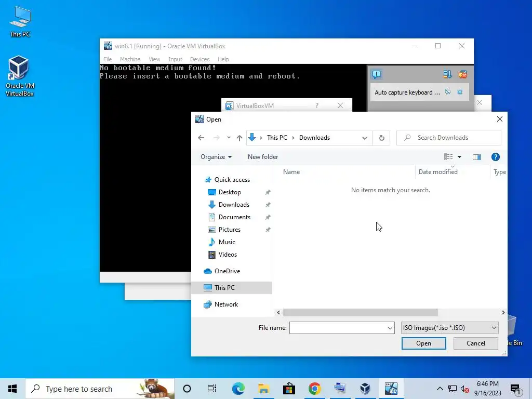
Task: Launch Google Chrome from taskbar
Action: pyautogui.click(x=314, y=389)
